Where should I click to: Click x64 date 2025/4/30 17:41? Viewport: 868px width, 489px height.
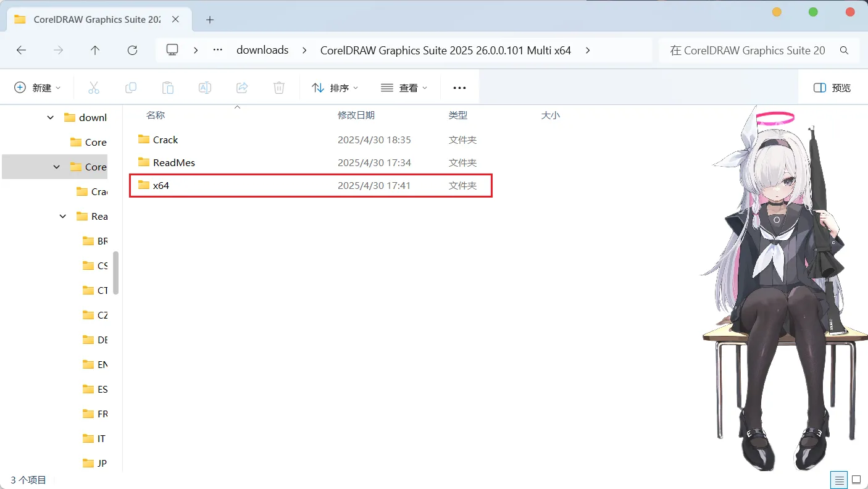[374, 186]
